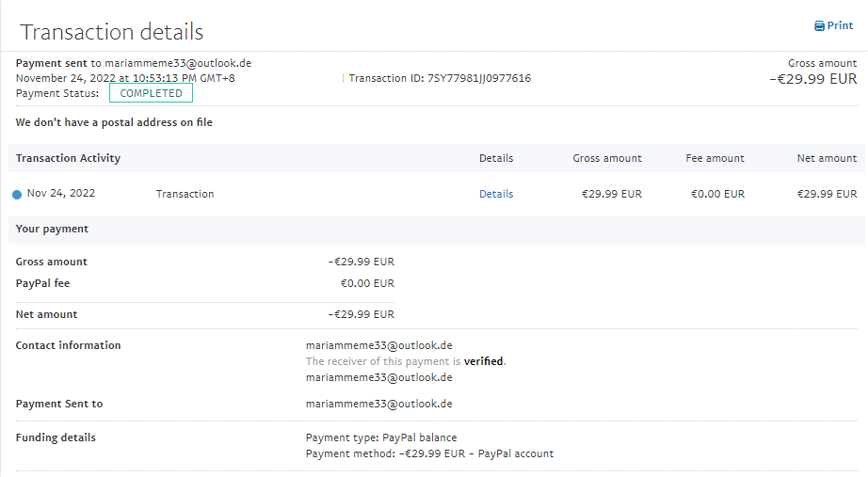
Task: Click first email under Contact information
Action: click(378, 345)
